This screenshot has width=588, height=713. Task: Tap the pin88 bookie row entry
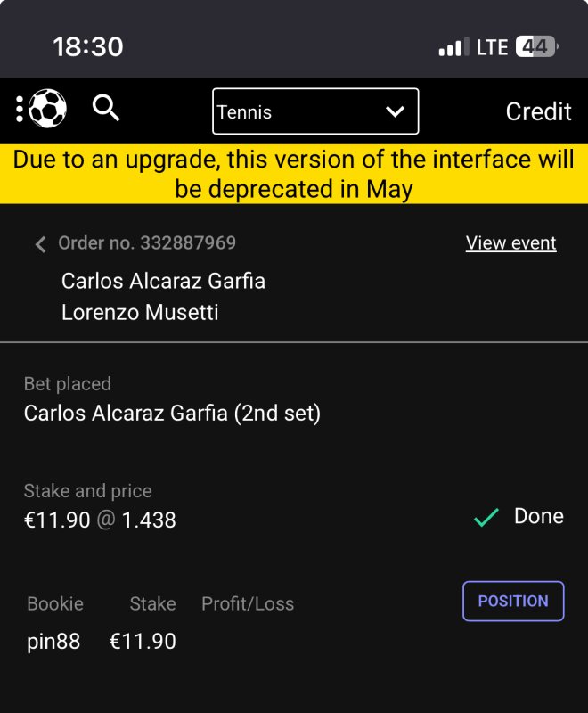53,642
